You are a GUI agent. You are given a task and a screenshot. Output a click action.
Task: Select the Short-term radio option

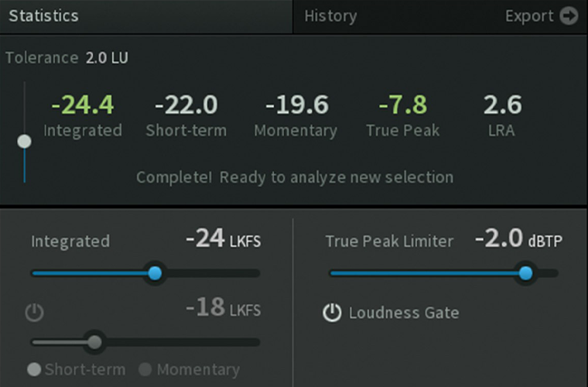(34, 369)
